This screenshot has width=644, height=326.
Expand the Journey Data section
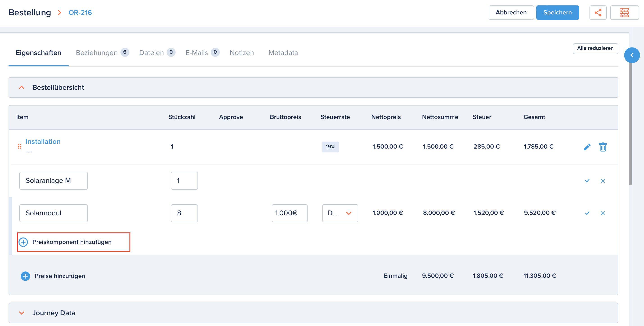pos(22,313)
